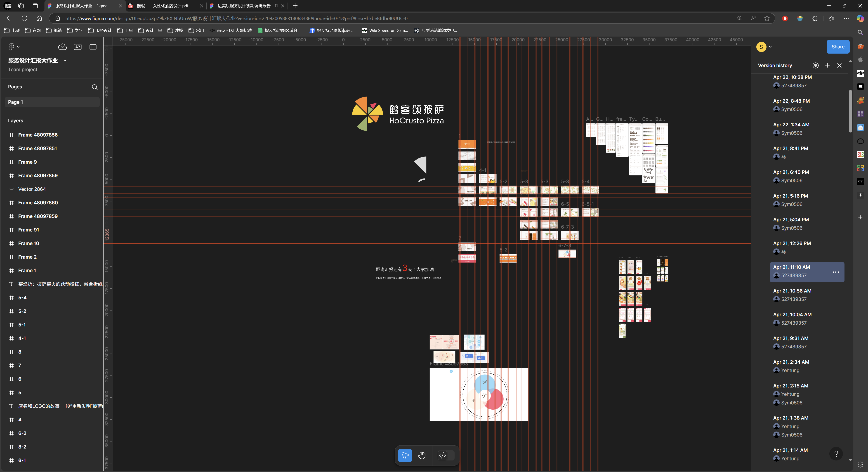
Task: Select layer 5-4 in Layers list
Action: point(52,297)
